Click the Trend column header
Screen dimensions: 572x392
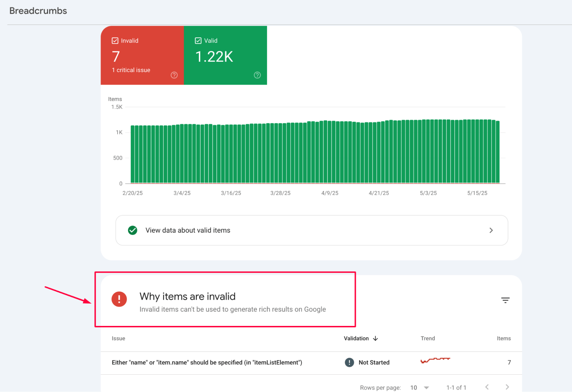pos(427,338)
